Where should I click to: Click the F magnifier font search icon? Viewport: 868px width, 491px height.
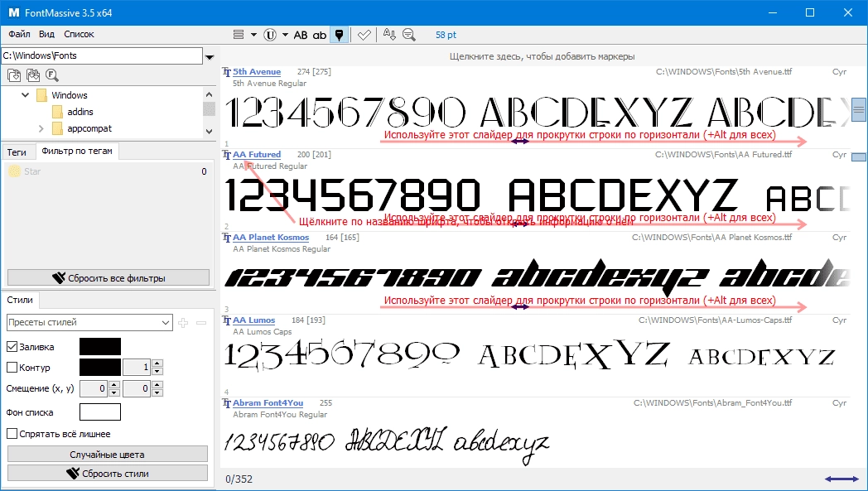click(51, 75)
